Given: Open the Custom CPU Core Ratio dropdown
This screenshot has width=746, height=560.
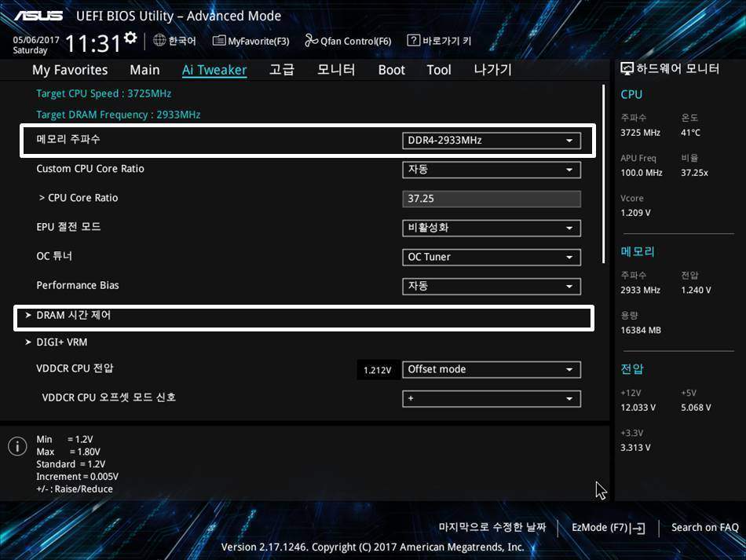Looking at the screenshot, I should [492, 170].
